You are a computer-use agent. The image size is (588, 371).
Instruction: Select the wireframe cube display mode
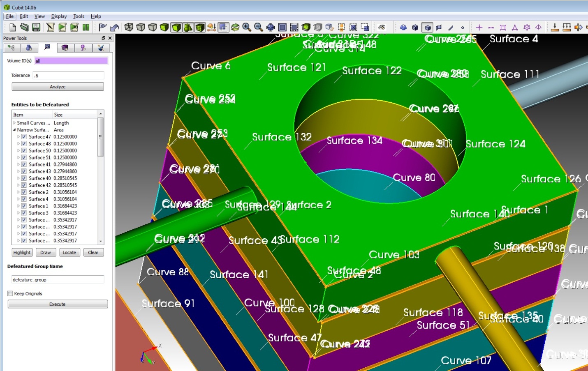tap(129, 28)
